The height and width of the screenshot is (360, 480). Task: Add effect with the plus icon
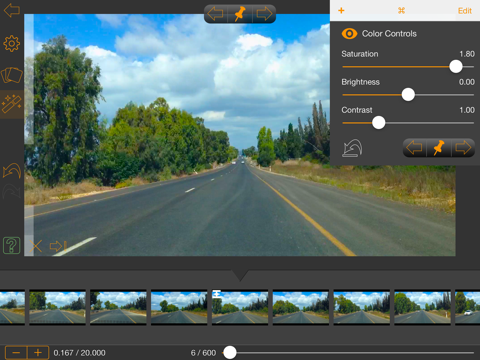tap(341, 10)
